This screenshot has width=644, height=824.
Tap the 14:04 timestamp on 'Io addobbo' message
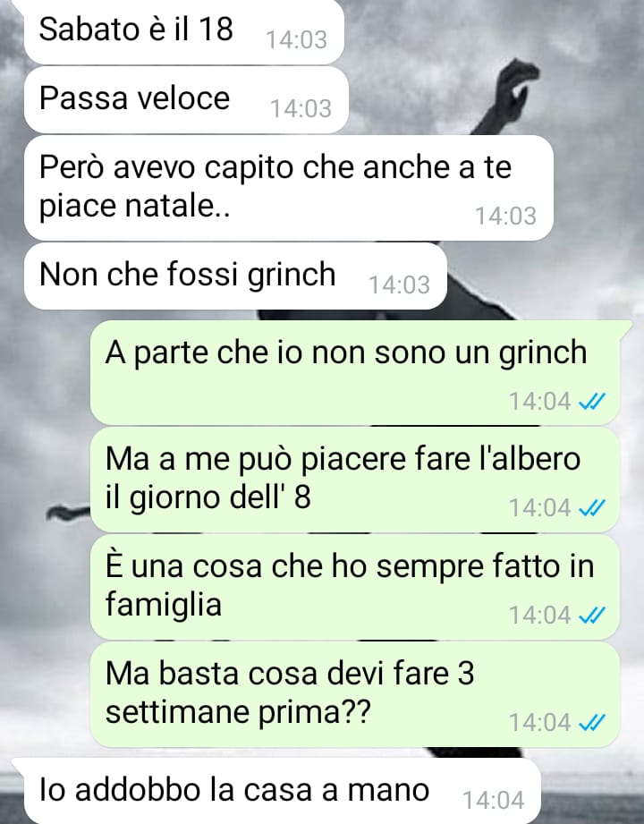(x=493, y=801)
